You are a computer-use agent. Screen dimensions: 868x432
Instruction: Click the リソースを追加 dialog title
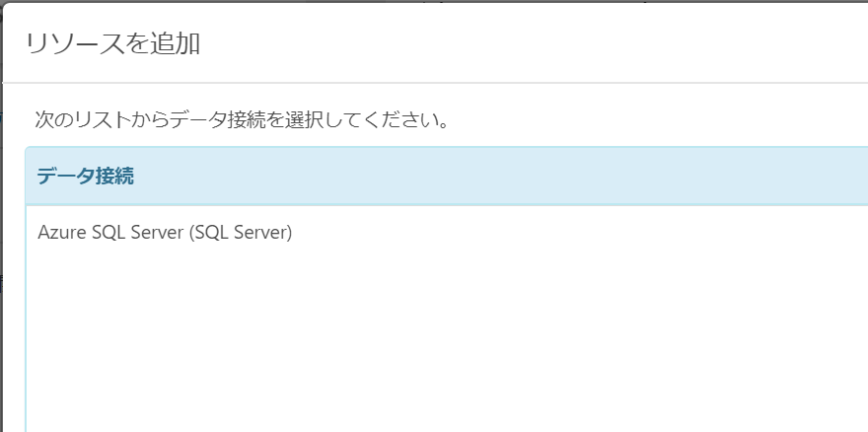pos(112,43)
